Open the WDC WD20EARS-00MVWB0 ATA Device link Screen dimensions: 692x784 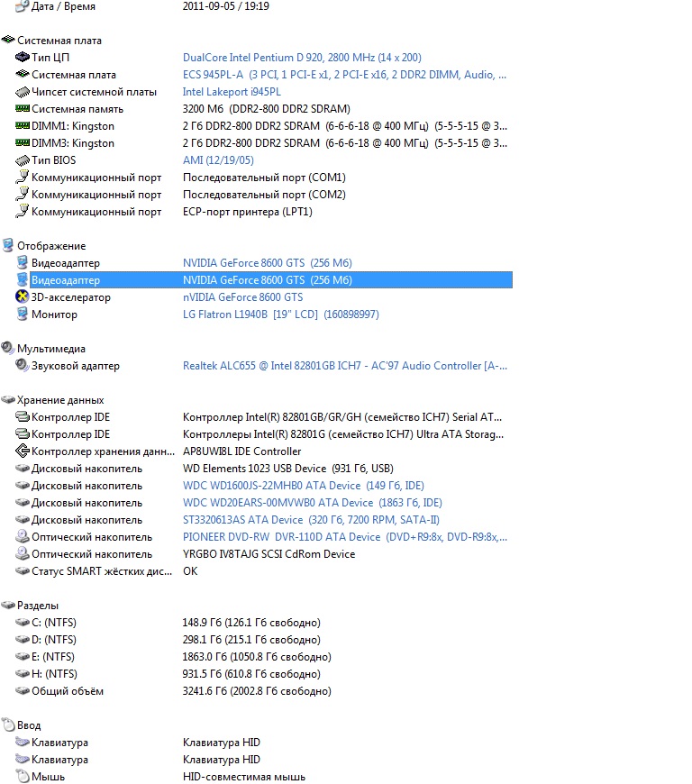312,503
